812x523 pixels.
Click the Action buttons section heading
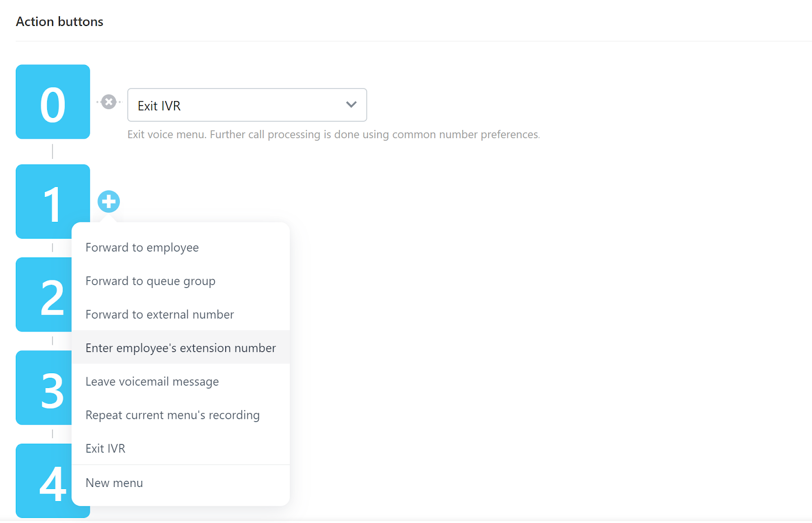click(59, 21)
